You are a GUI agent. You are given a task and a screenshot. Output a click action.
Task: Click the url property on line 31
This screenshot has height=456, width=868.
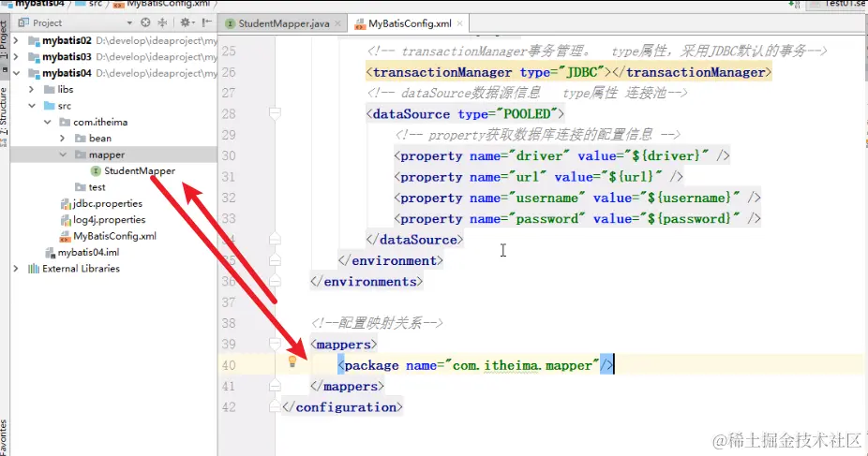[539, 177]
